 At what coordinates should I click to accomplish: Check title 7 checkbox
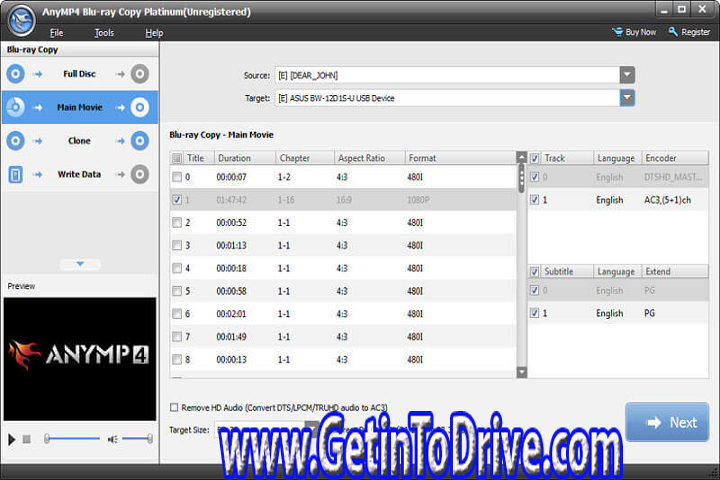click(x=177, y=337)
